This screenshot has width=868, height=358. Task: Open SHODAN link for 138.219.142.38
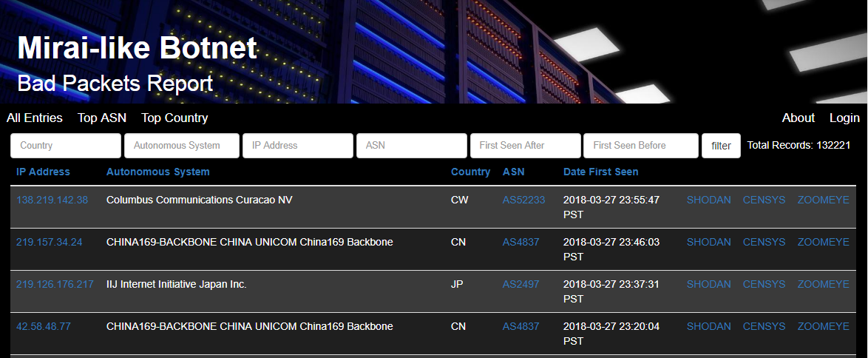708,200
